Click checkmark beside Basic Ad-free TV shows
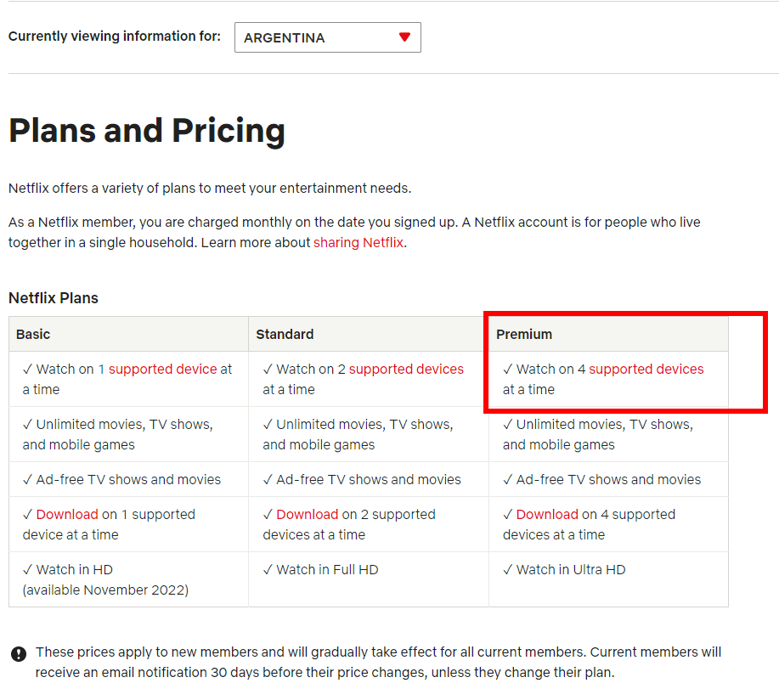The height and width of the screenshot is (700, 779). (27, 479)
